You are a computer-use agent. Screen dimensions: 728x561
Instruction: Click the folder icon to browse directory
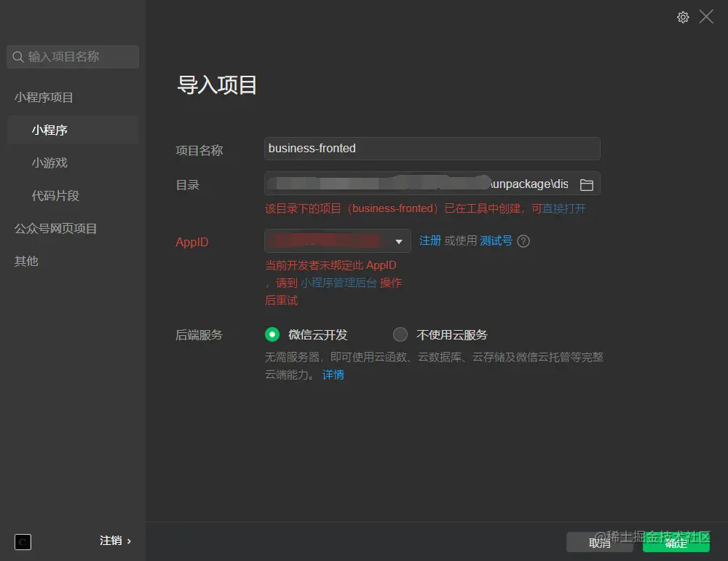click(587, 184)
